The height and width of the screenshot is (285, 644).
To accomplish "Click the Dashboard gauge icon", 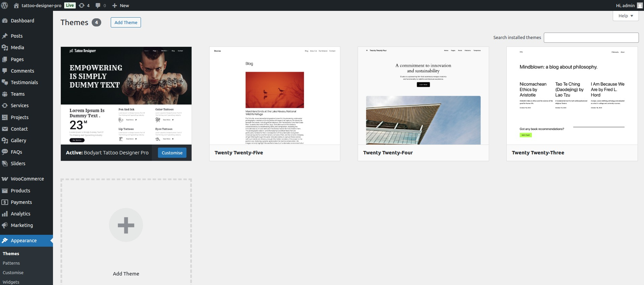I will click(5, 21).
